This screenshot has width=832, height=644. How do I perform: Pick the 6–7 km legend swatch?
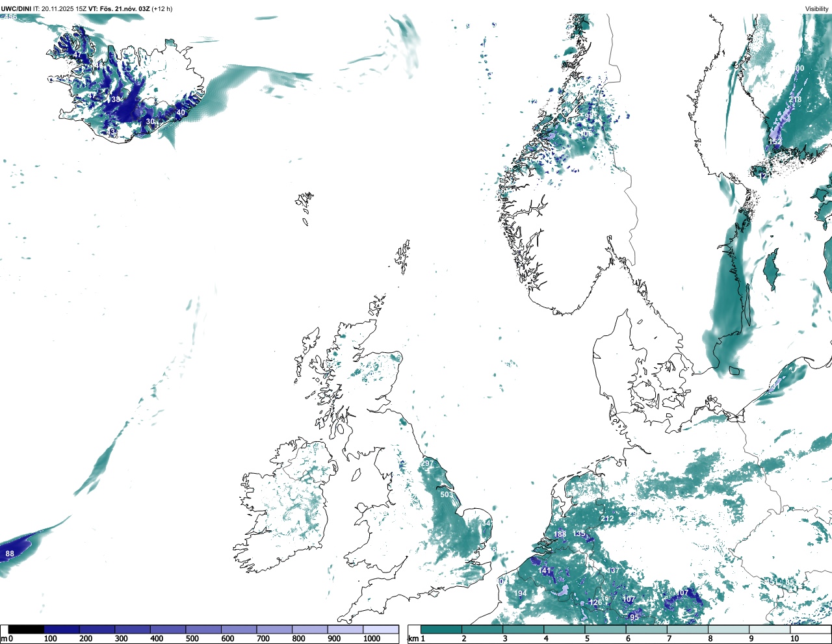[646, 629]
